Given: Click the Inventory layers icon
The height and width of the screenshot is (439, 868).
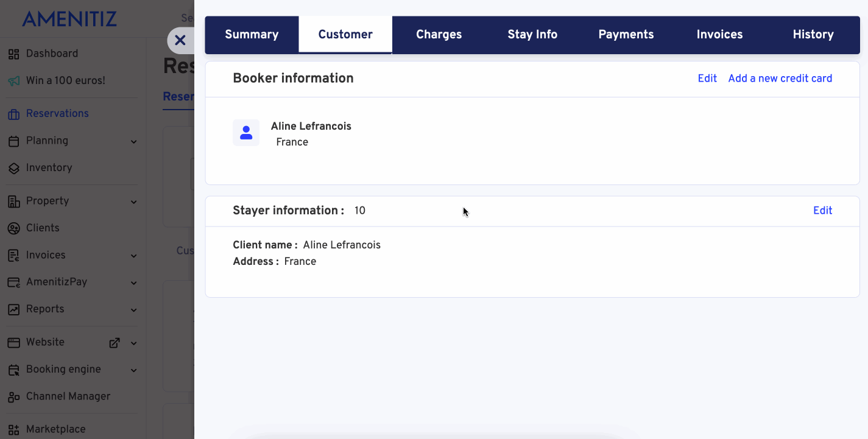Looking at the screenshot, I should coord(13,168).
